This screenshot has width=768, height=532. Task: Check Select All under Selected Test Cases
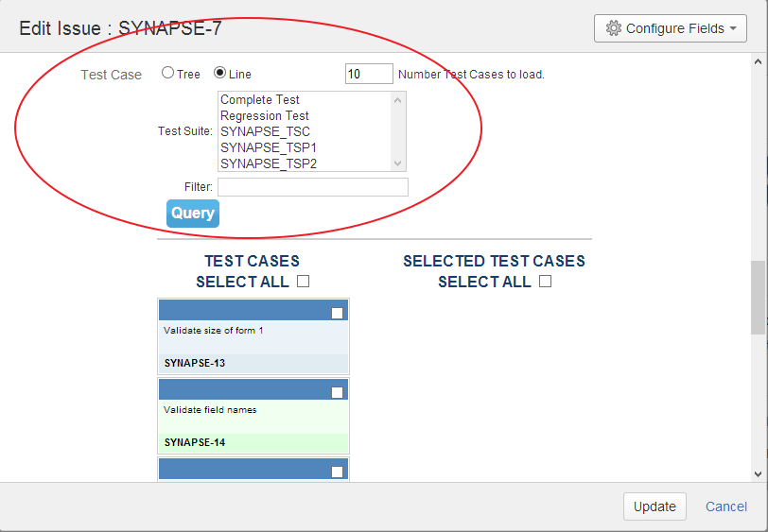coord(545,282)
